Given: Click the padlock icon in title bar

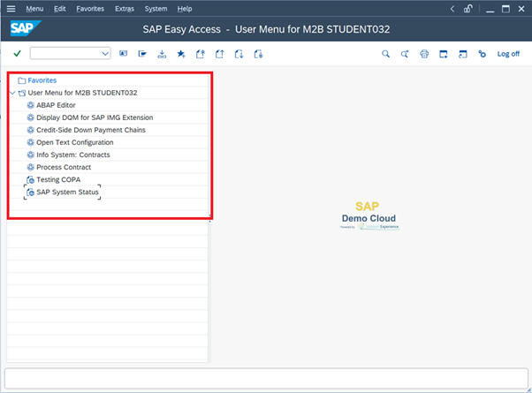Looking at the screenshot, I should point(467,9).
